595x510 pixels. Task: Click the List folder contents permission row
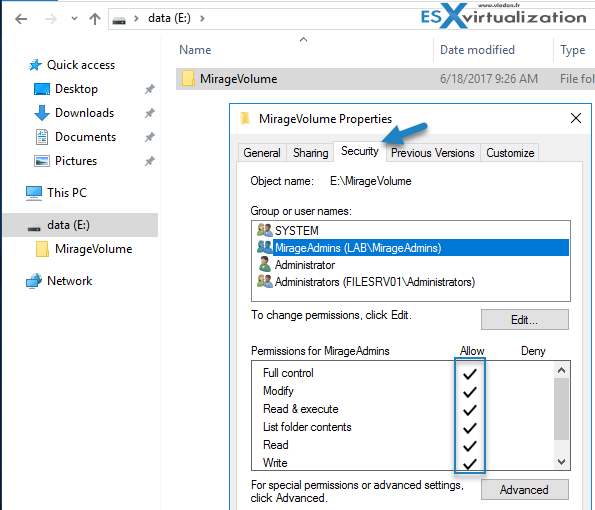402,427
